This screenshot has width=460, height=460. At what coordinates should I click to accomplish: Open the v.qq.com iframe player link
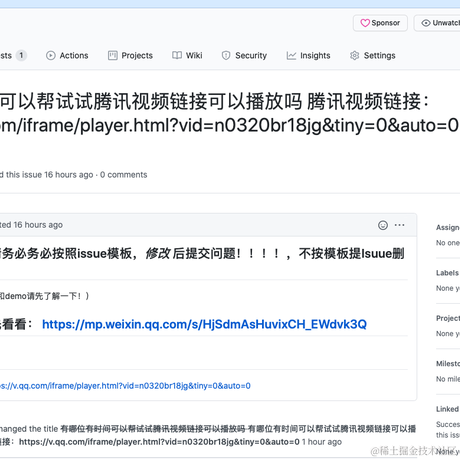coord(125,386)
